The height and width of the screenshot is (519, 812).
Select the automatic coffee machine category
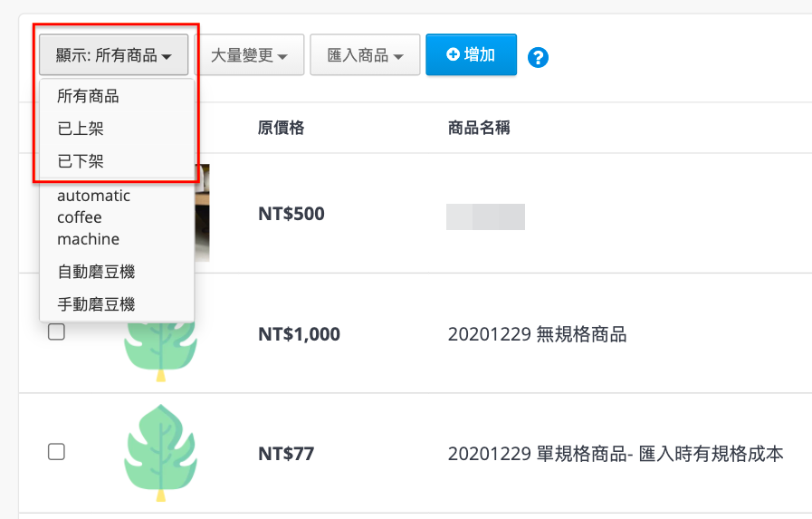coord(94,217)
